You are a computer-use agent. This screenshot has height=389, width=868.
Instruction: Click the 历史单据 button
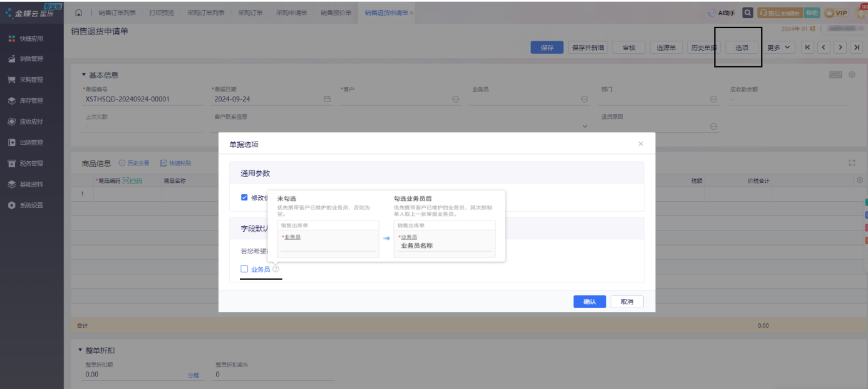coord(703,48)
